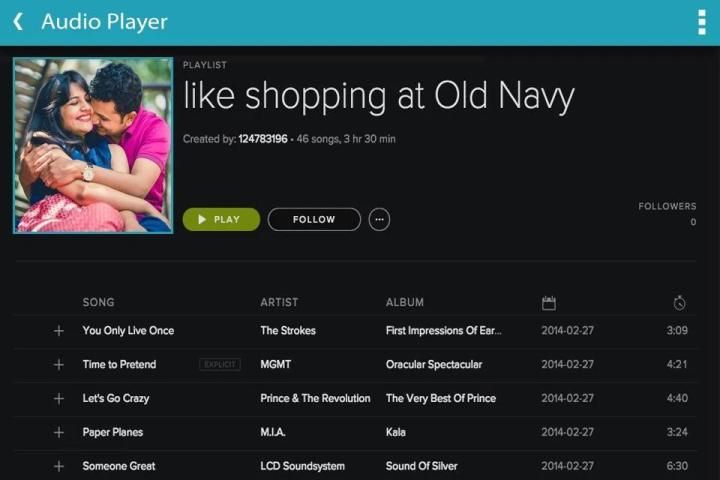Click the playlist cover photo
The width and height of the screenshot is (720, 480).
92,145
